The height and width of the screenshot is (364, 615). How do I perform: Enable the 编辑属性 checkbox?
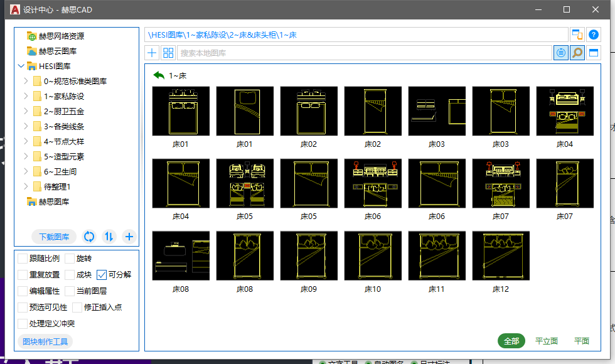pyautogui.click(x=23, y=291)
